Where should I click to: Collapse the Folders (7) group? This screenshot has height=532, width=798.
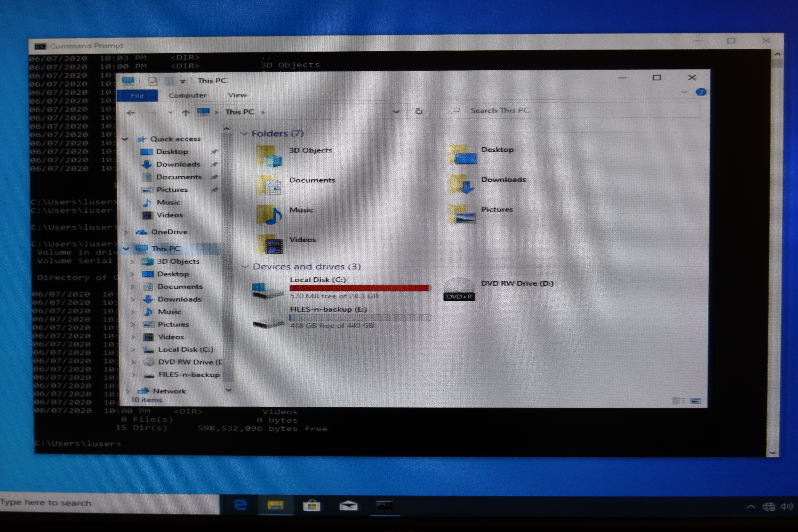click(244, 134)
